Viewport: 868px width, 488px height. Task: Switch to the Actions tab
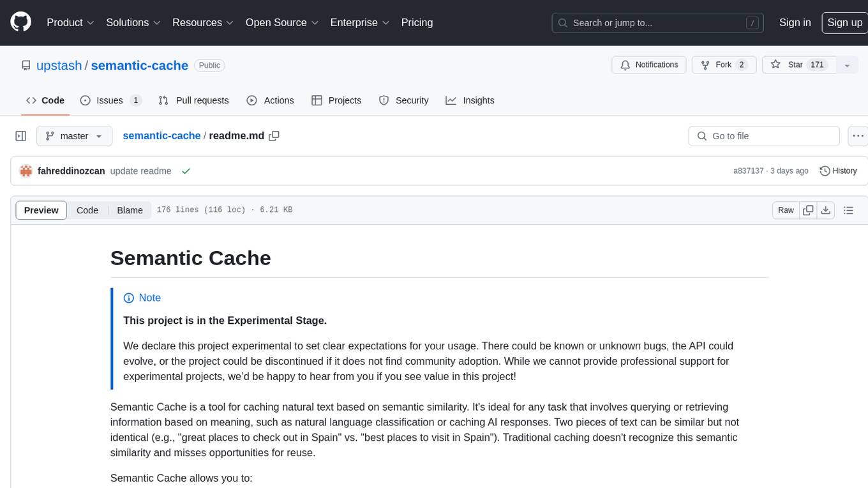click(270, 100)
